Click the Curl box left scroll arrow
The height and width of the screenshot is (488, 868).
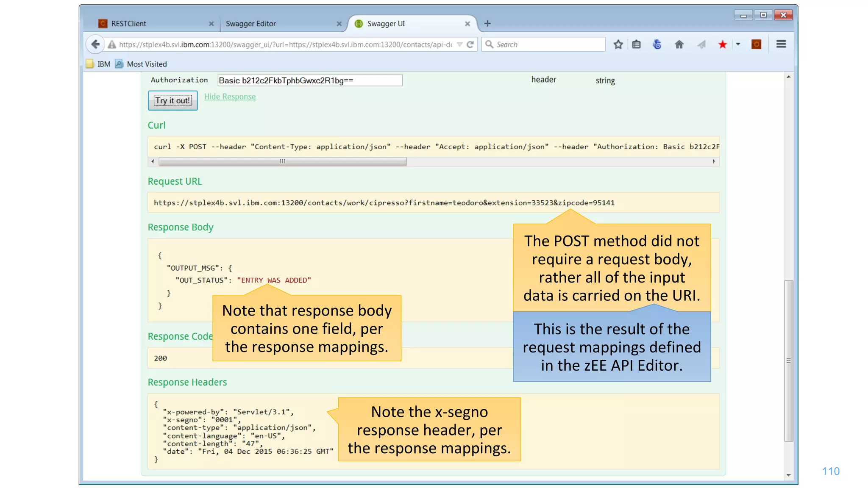[153, 161]
